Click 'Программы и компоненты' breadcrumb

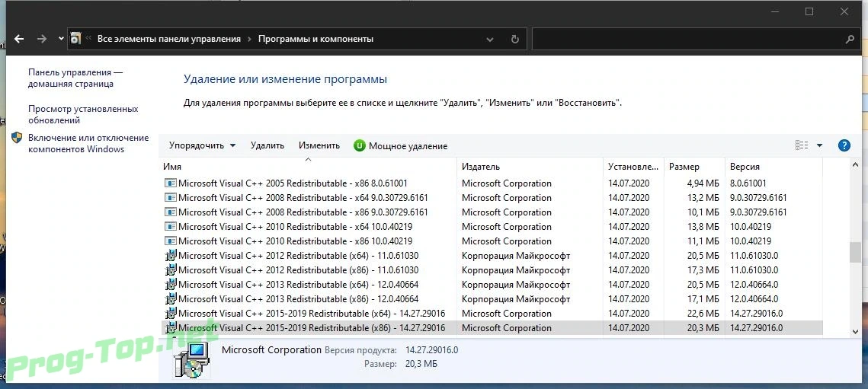tap(315, 39)
